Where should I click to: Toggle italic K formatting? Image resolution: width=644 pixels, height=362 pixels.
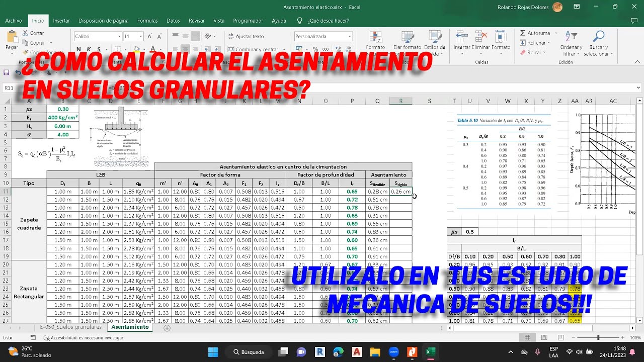(x=89, y=49)
